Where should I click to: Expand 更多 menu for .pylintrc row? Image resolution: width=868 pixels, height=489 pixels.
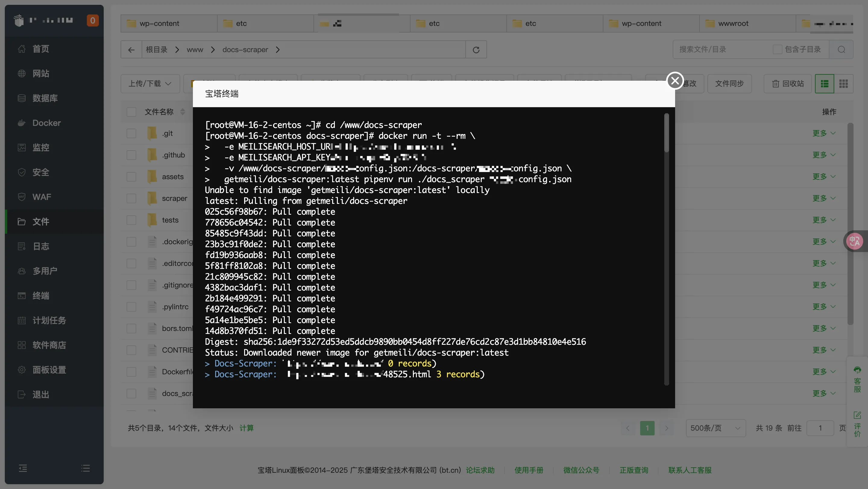(x=823, y=307)
